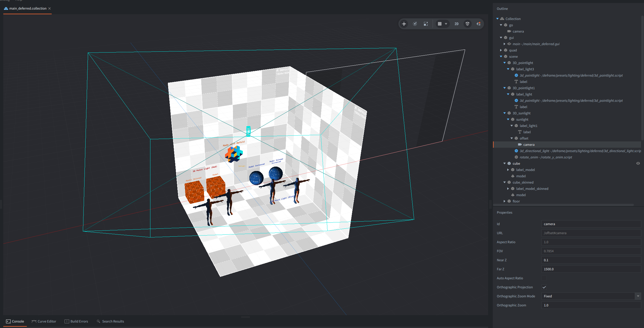Image resolution: width=644 pixels, height=328 pixels.
Task: Close main_deferred.collection tab
Action: [49, 8]
